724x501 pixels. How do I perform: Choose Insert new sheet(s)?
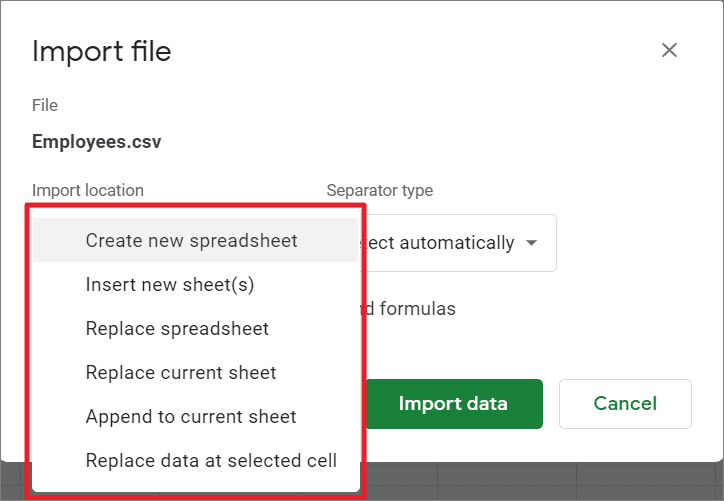pyautogui.click(x=170, y=285)
